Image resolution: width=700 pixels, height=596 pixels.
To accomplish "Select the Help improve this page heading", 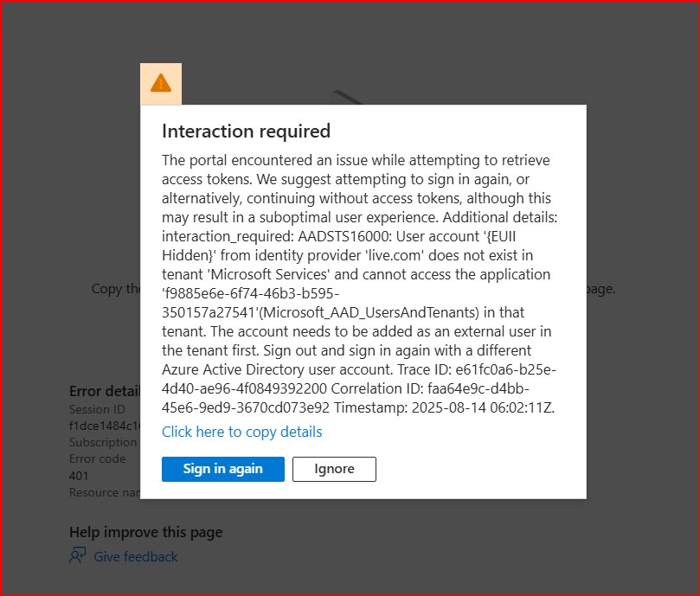I will click(145, 532).
